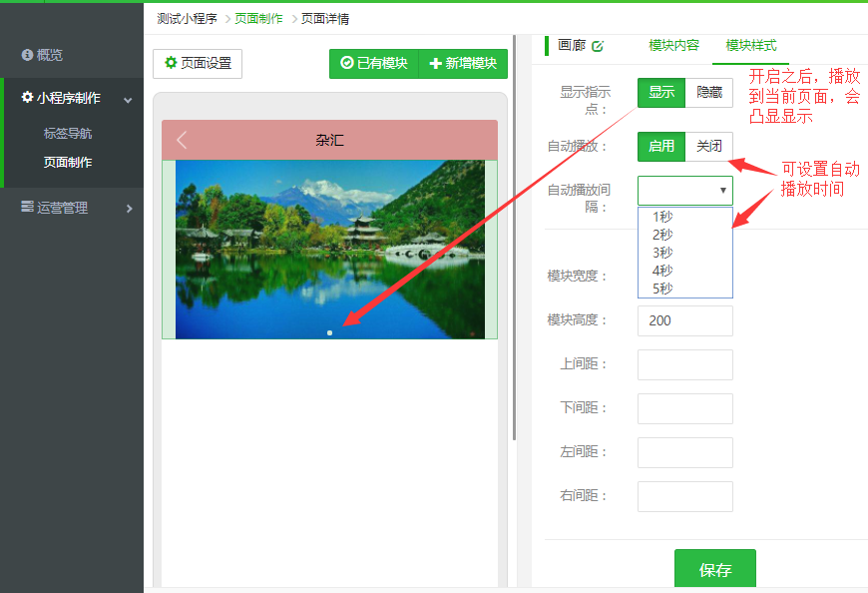Collapse the 小程序制作 menu chevron
The image size is (868, 593).
128,99
